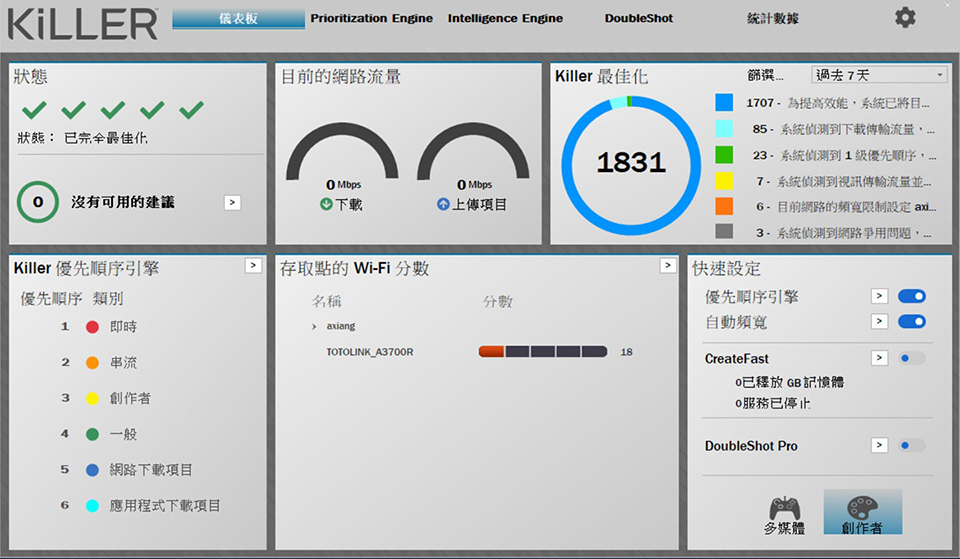Click the 85 download traffic entry text
The image size is (960, 559).
click(x=844, y=129)
